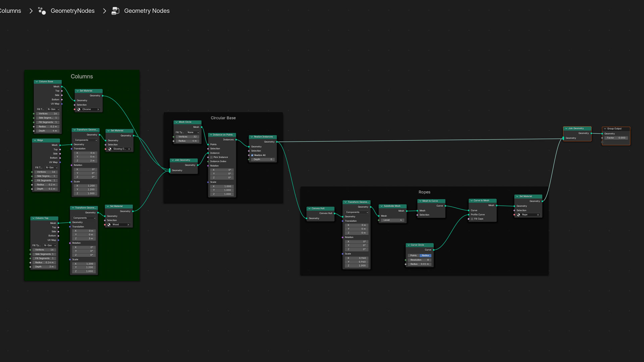Enable Fill Caps on Curve to Mesh
The height and width of the screenshot is (362, 644).
click(x=472, y=219)
